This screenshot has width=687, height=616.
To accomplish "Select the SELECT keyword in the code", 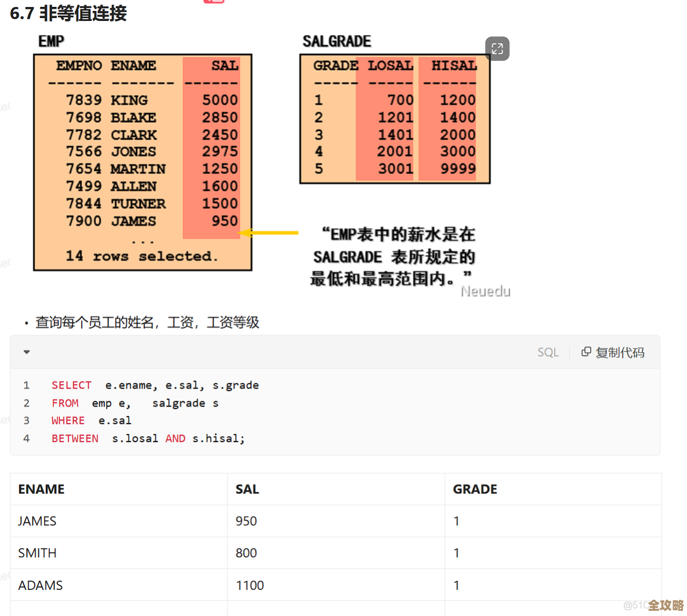I will (71, 385).
